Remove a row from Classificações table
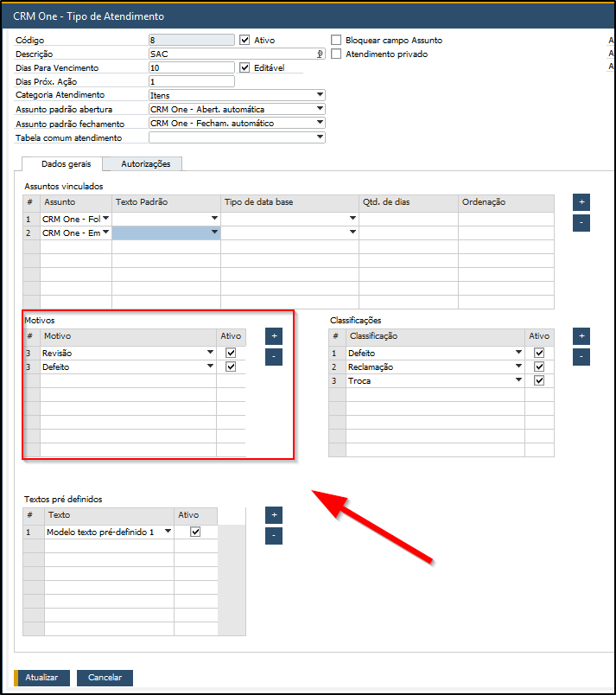The height and width of the screenshot is (695, 616). tap(581, 356)
